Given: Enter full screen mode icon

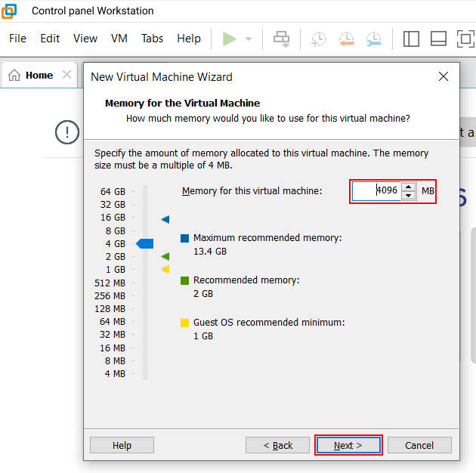Looking at the screenshot, I should click(x=465, y=39).
